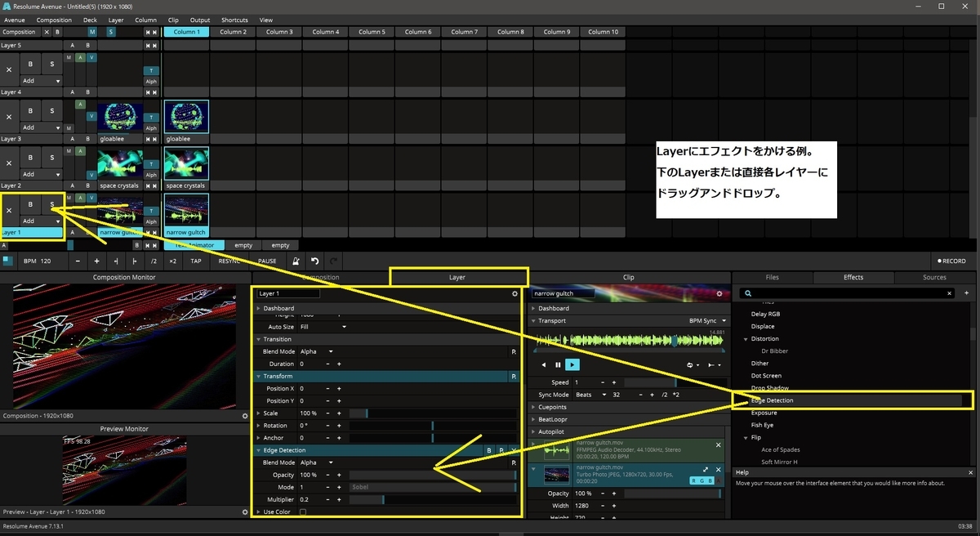Close the Help panel
The width and height of the screenshot is (980, 536).
971,472
